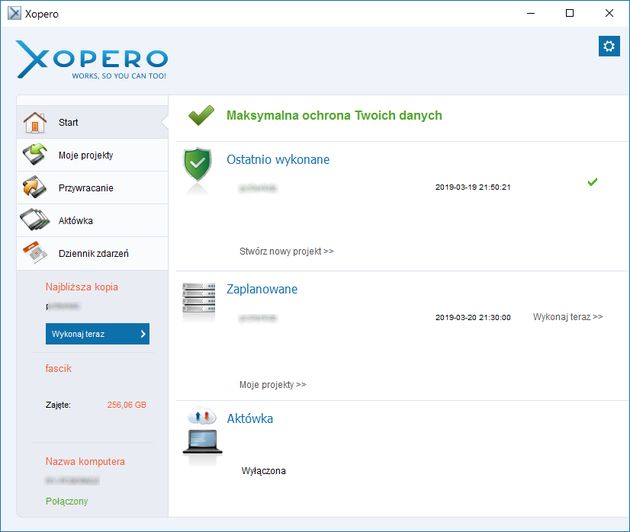Click the Wyłączona status text

coord(264,471)
